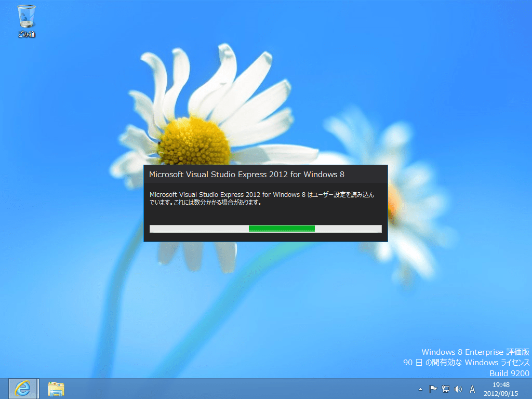Image resolution: width=532 pixels, height=399 pixels.
Task: Show hidden system tray icons
Action: point(420,389)
